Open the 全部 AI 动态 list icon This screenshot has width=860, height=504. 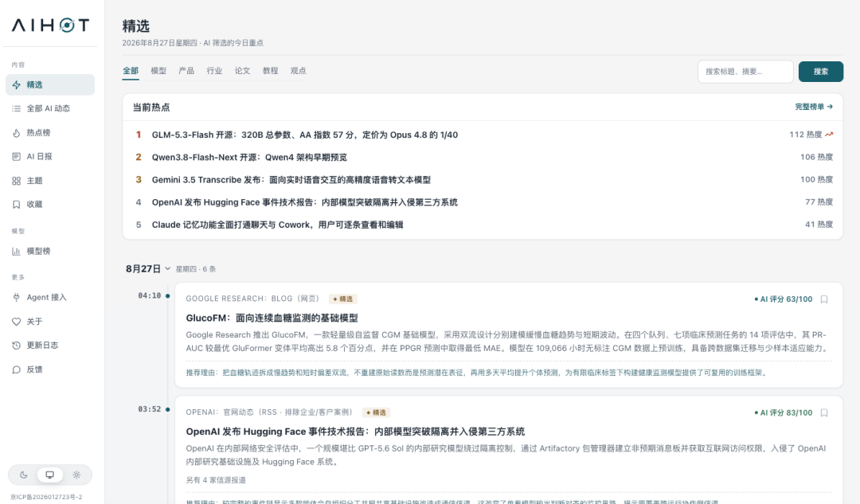pyautogui.click(x=17, y=108)
